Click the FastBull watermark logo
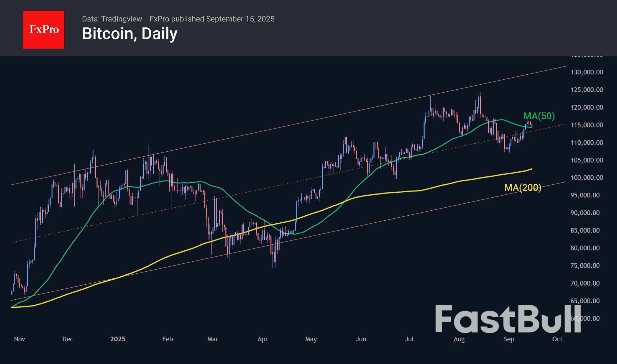 coord(508,319)
